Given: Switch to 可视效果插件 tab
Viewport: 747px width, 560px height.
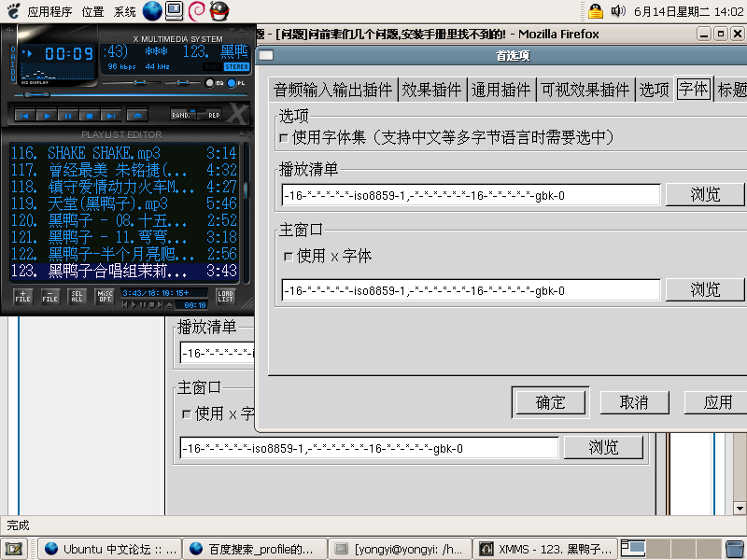Looking at the screenshot, I should click(x=585, y=90).
